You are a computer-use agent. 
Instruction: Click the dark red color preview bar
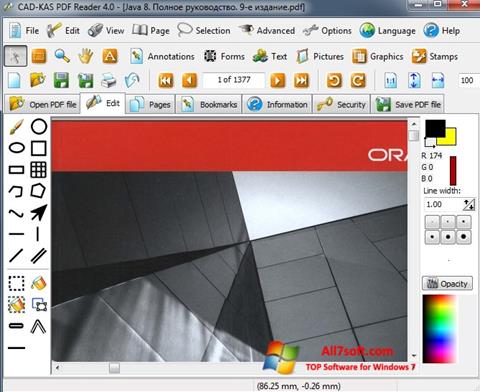point(453,170)
